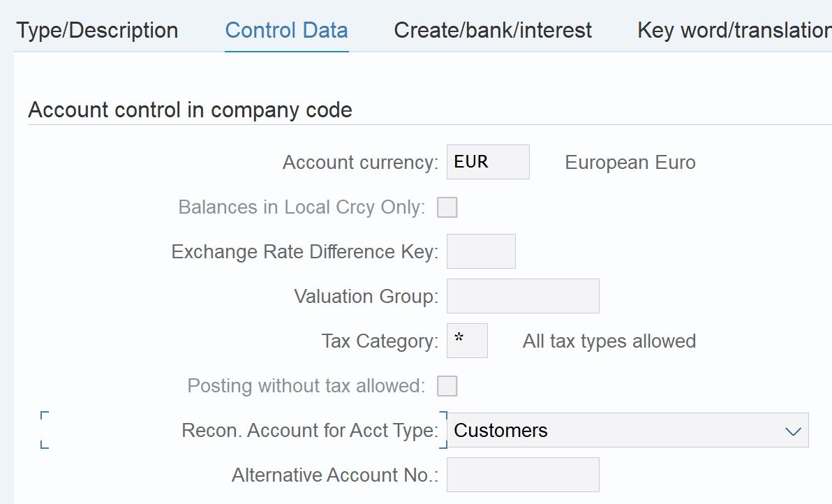
Task: Click the Account control in company code heading
Action: (x=190, y=110)
